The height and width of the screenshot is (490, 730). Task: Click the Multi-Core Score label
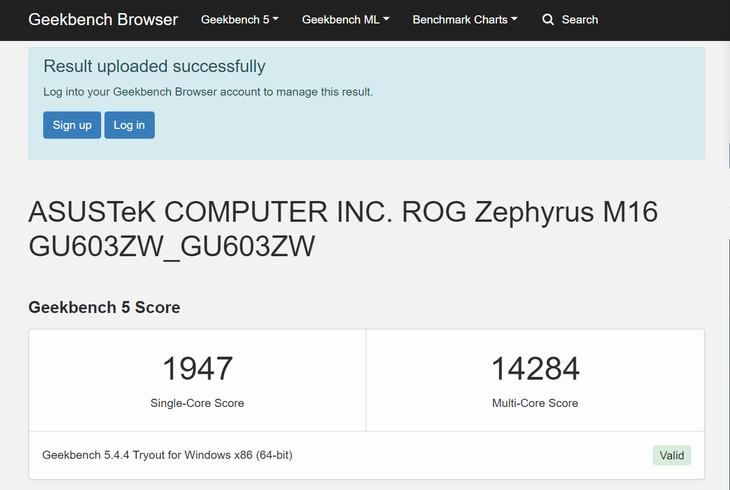(535, 403)
